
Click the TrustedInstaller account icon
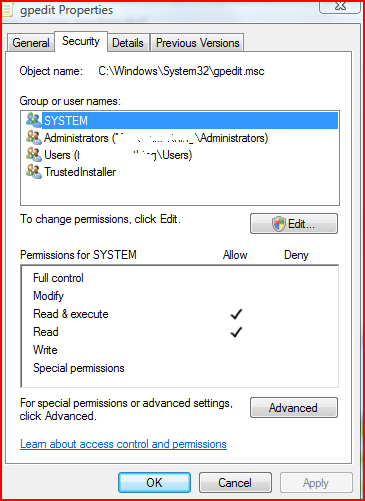tap(34, 171)
